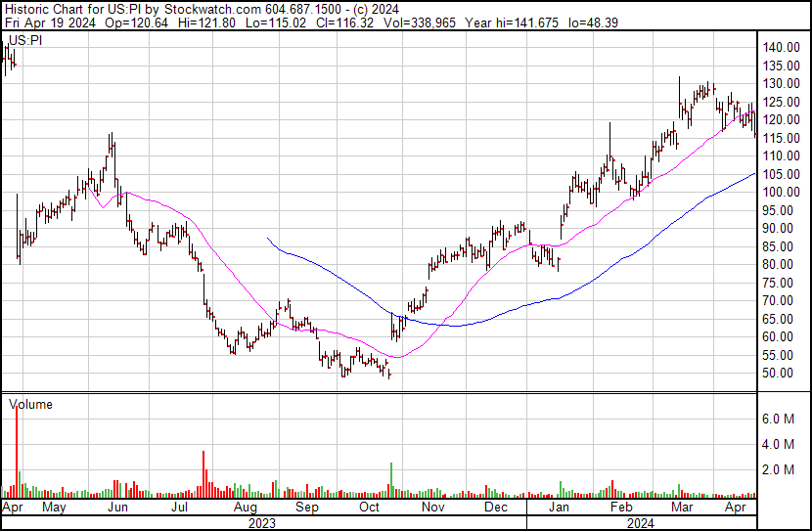
Task: Click the Mar month marker on time axis
Action: [x=681, y=509]
